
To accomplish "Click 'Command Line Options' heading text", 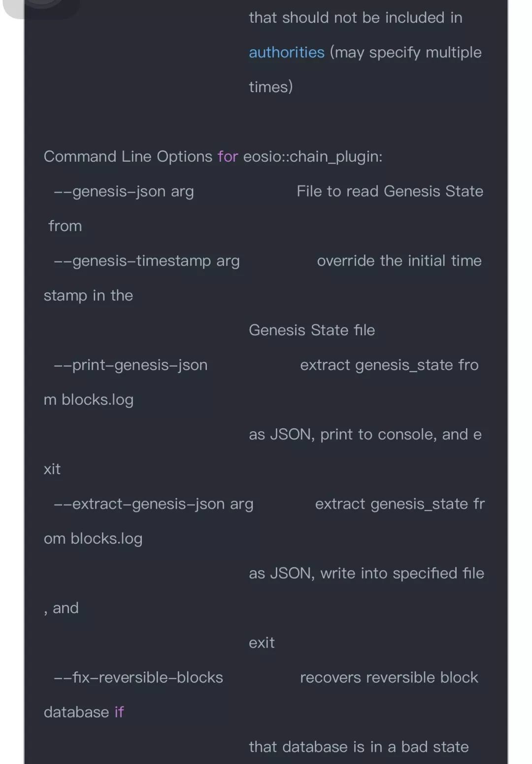I will click(128, 156).
